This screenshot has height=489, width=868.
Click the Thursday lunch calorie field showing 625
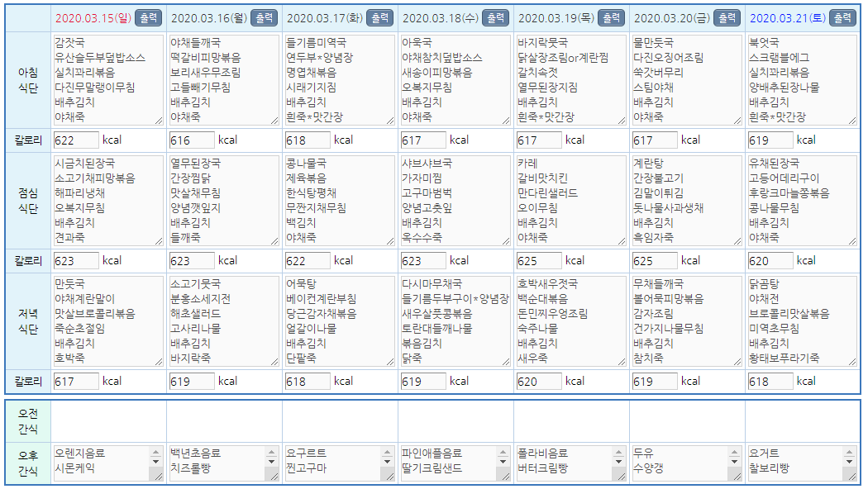click(x=538, y=261)
